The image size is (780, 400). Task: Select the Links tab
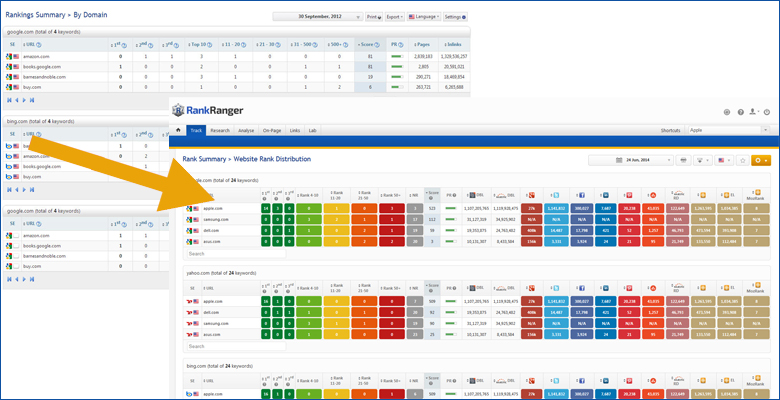(294, 130)
